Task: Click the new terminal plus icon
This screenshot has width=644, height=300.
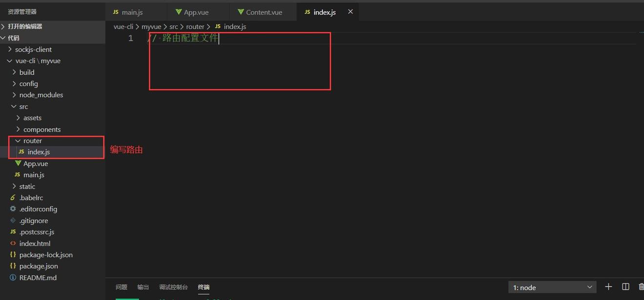Action: (x=608, y=287)
